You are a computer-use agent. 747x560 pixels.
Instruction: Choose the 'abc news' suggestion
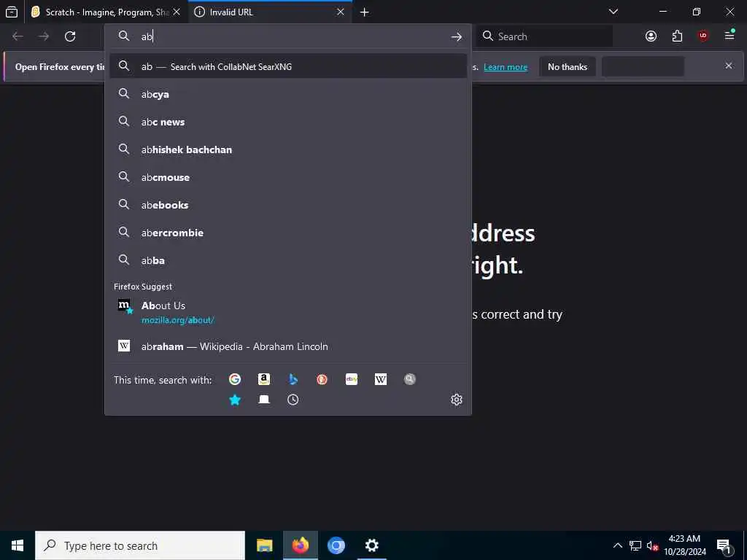coord(287,122)
